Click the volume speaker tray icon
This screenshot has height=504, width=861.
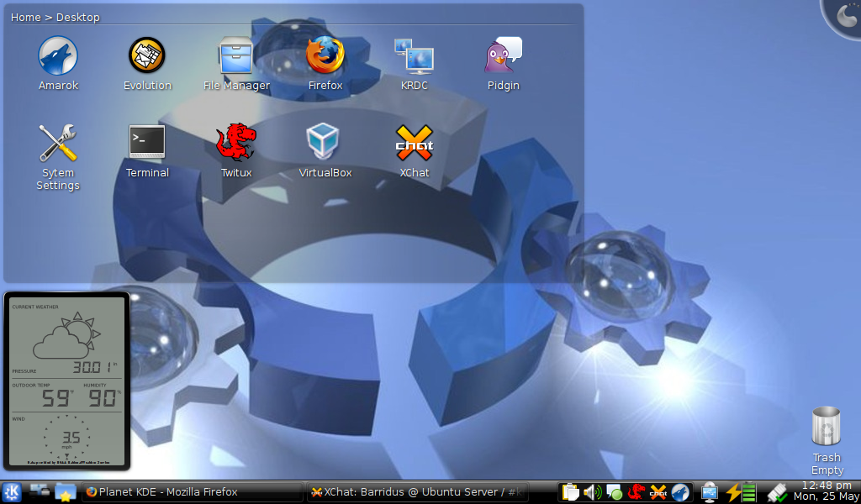coord(593,492)
